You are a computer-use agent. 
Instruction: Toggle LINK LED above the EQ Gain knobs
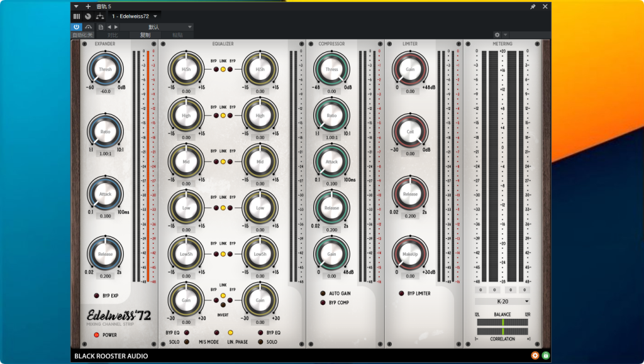(223, 295)
